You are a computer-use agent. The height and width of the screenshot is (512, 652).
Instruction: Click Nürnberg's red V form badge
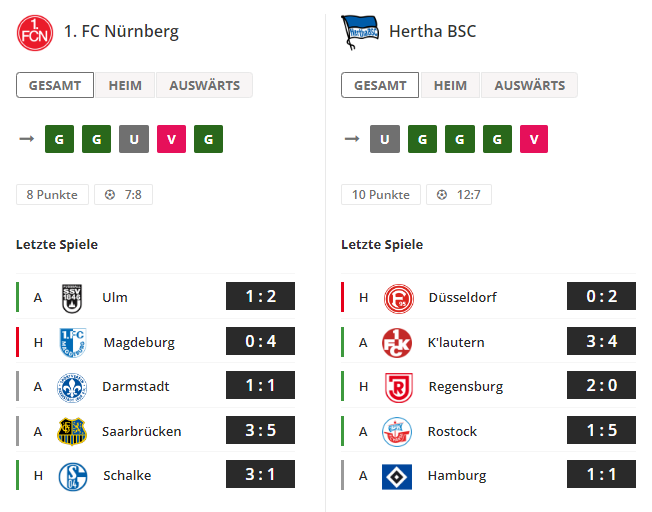[171, 139]
